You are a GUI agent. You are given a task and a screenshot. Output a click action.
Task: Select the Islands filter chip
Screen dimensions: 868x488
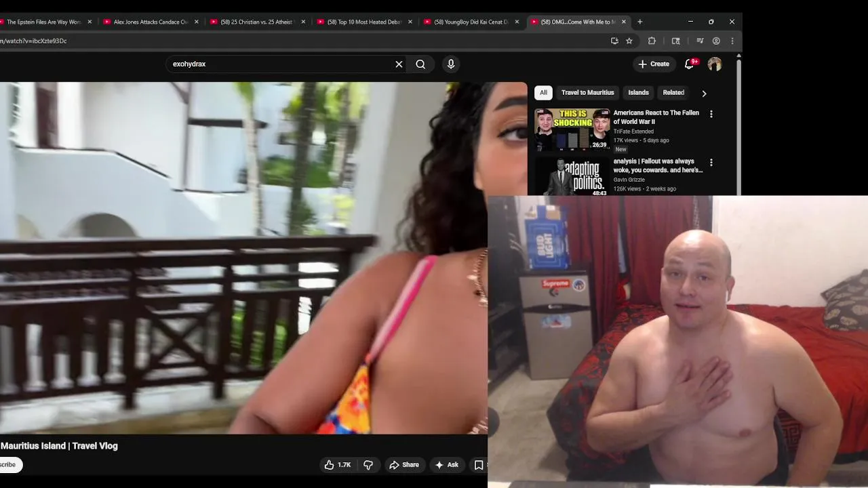coord(638,93)
